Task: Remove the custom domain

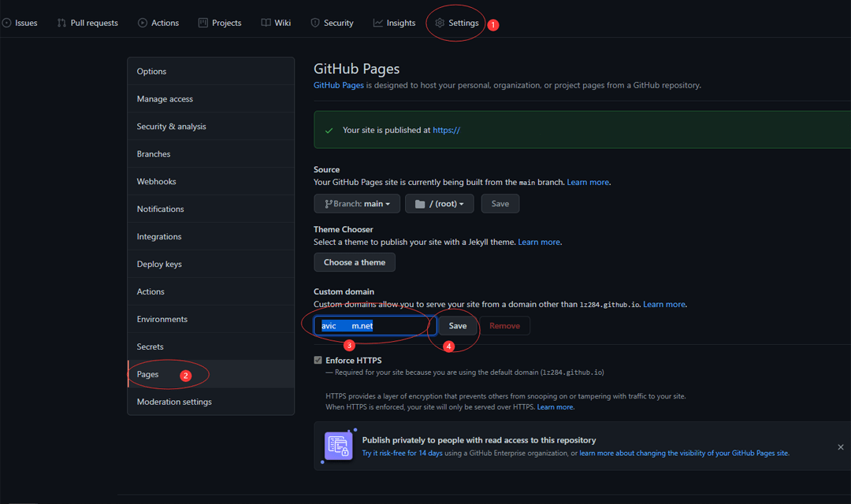Action: click(x=504, y=326)
